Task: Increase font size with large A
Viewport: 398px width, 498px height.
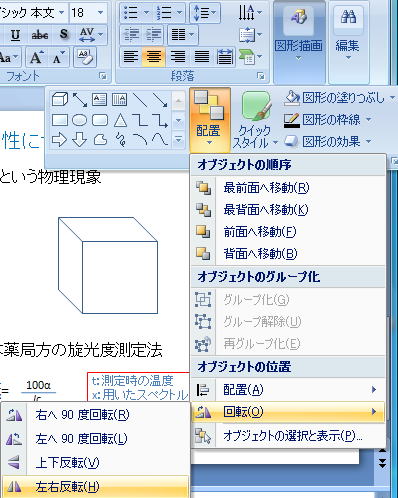Action: [37, 58]
